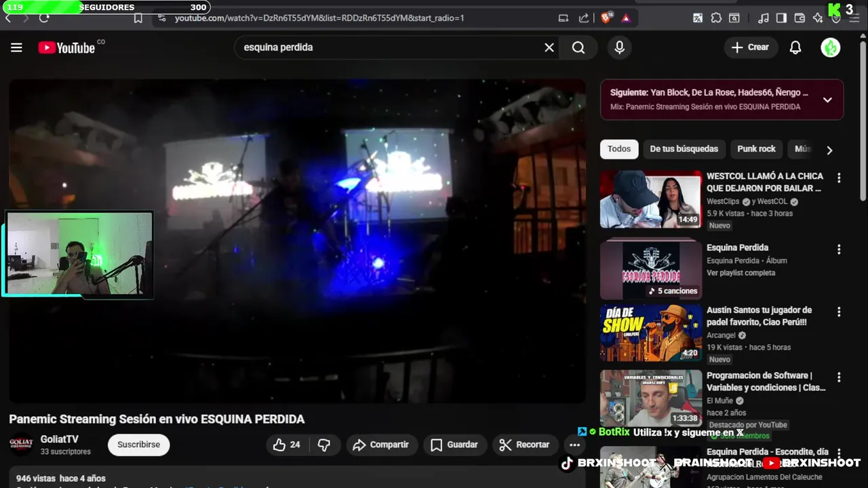Click the install app icon in address bar
Screen dimensions: 868x488
(564, 18)
